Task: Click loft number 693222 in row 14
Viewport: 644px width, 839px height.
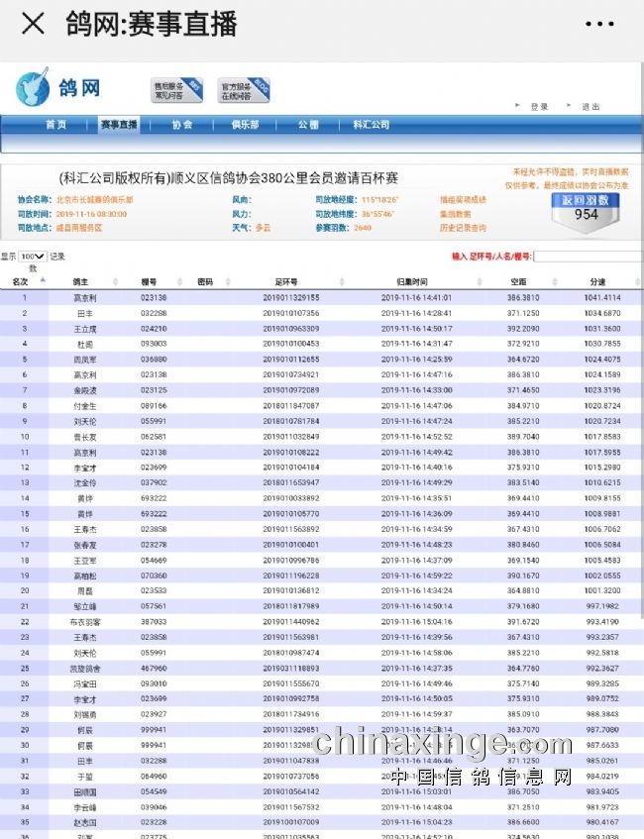Action: pos(154,498)
